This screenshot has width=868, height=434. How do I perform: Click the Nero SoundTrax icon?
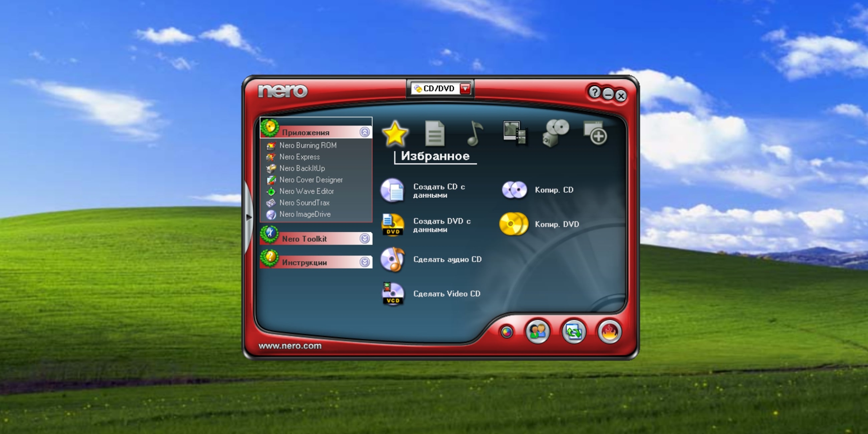coord(271,203)
